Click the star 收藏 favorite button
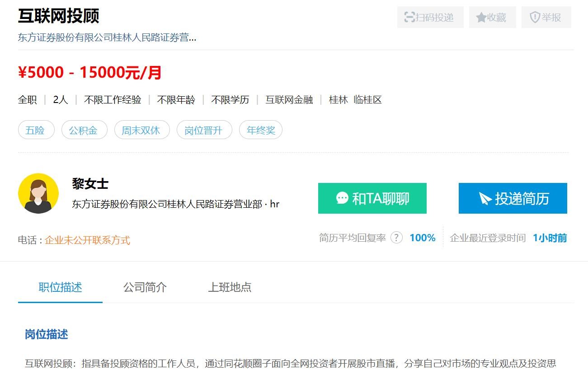The width and height of the screenshot is (588, 374). [492, 17]
